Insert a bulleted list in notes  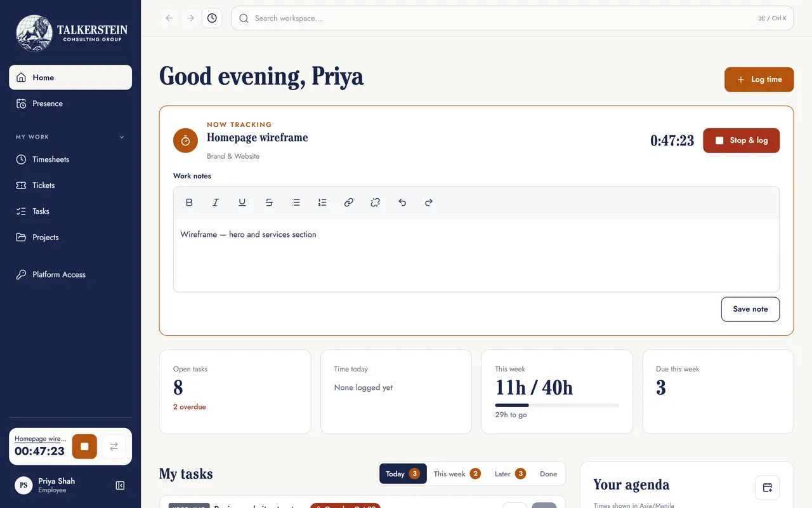click(296, 203)
